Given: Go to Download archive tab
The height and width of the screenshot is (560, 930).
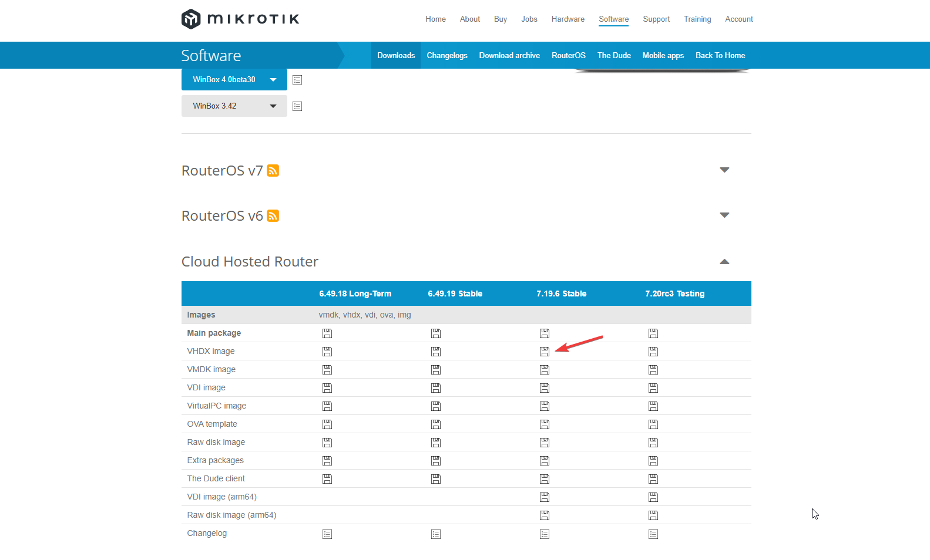Looking at the screenshot, I should pos(509,55).
